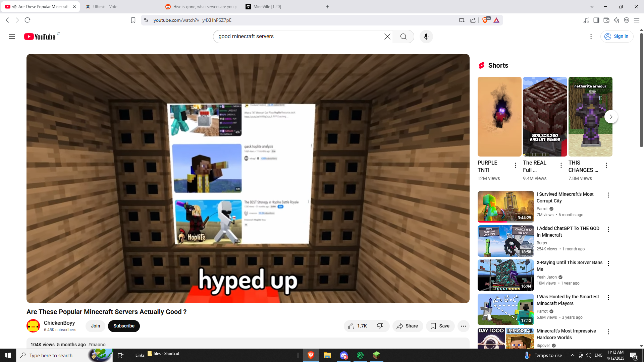
Task: Click the Sign in button
Action: pos(616,37)
